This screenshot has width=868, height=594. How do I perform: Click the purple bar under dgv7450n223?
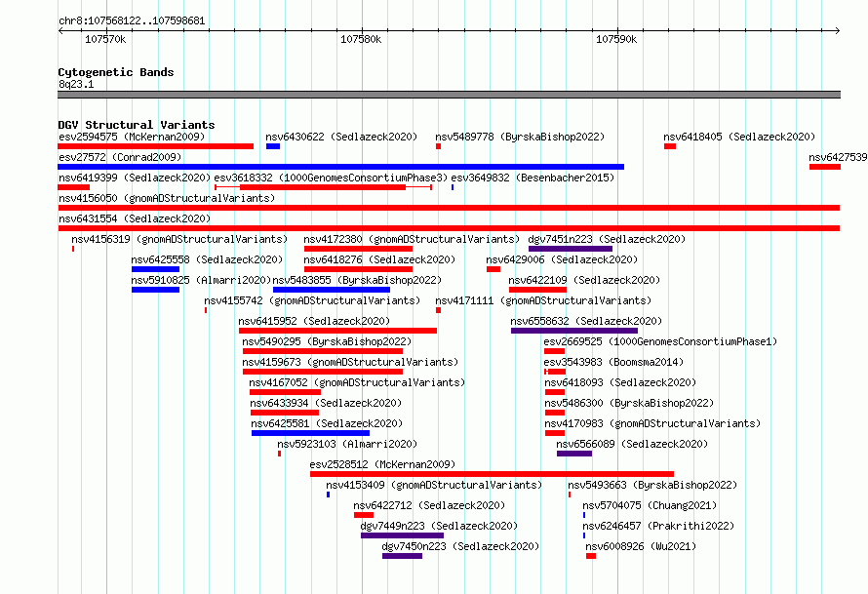pyautogui.click(x=403, y=556)
